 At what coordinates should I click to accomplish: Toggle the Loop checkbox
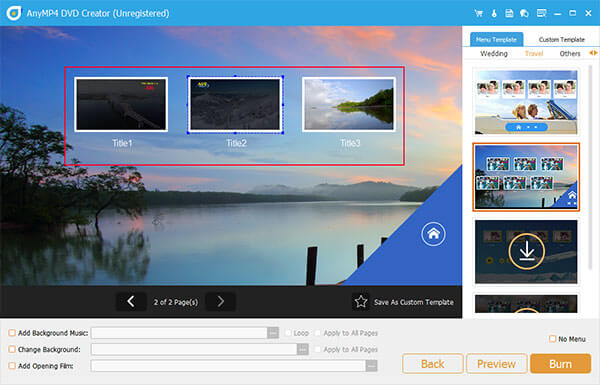288,333
